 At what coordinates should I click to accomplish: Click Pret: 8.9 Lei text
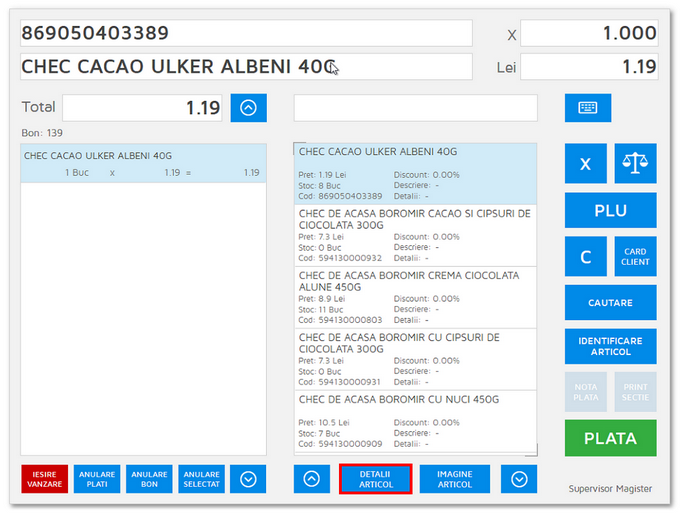[x=321, y=299]
